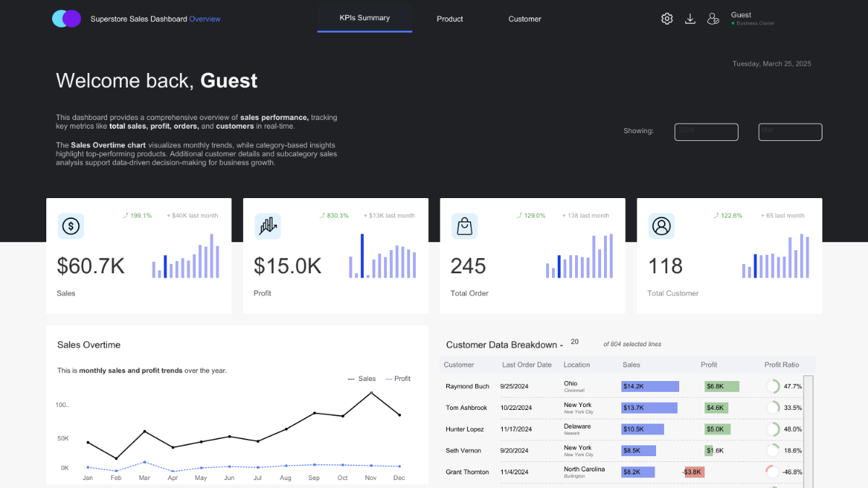
Task: Switch to the Customer tab
Action: (524, 19)
